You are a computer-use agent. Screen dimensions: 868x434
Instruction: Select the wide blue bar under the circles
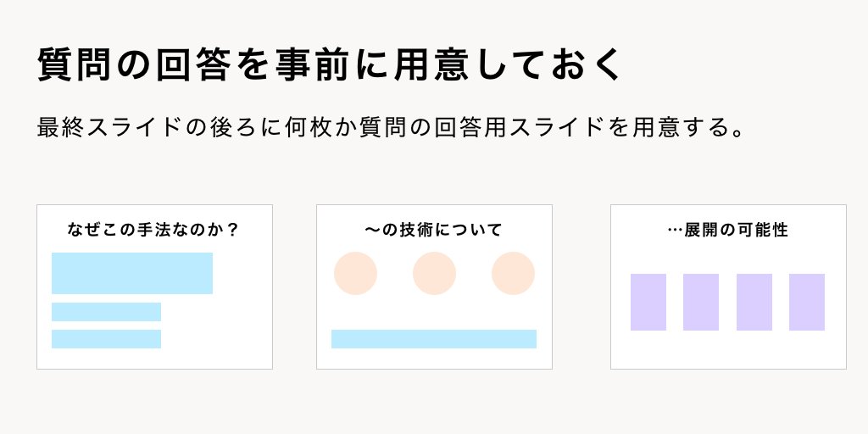pos(434,339)
